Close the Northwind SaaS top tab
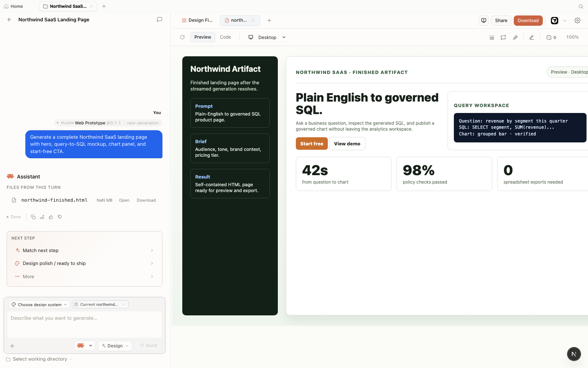 [92, 6]
